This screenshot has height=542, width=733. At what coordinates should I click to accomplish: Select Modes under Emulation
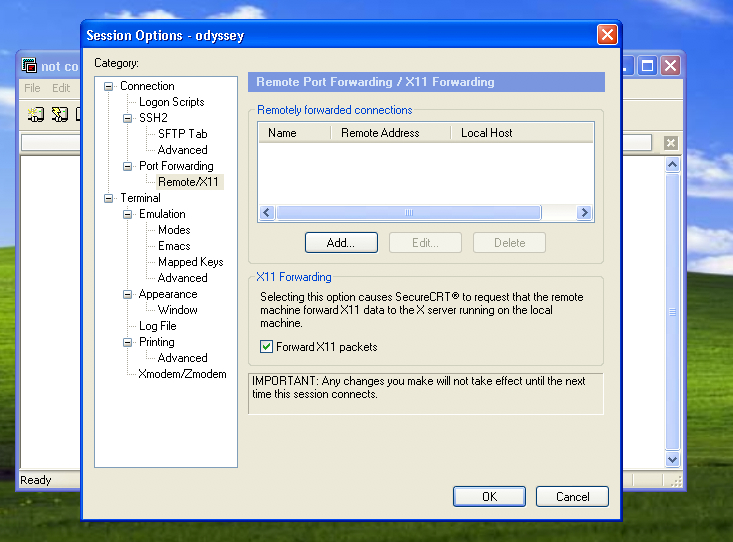(x=174, y=230)
